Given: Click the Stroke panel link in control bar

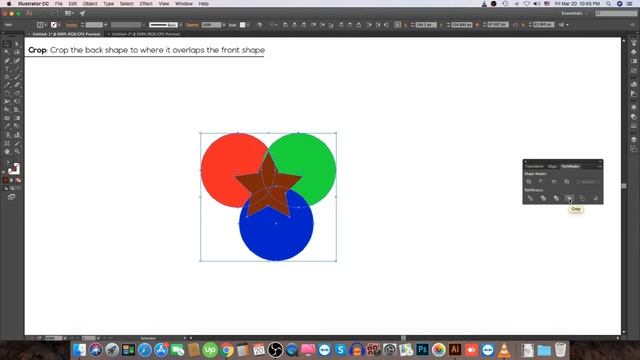Looking at the screenshot, I should (x=71, y=25).
